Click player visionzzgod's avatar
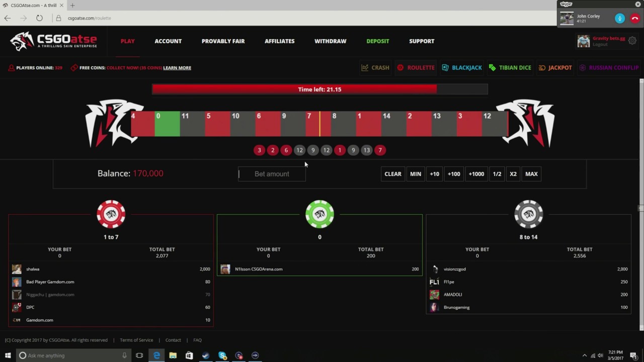Screen dimensions: 644x362 [434, 269]
